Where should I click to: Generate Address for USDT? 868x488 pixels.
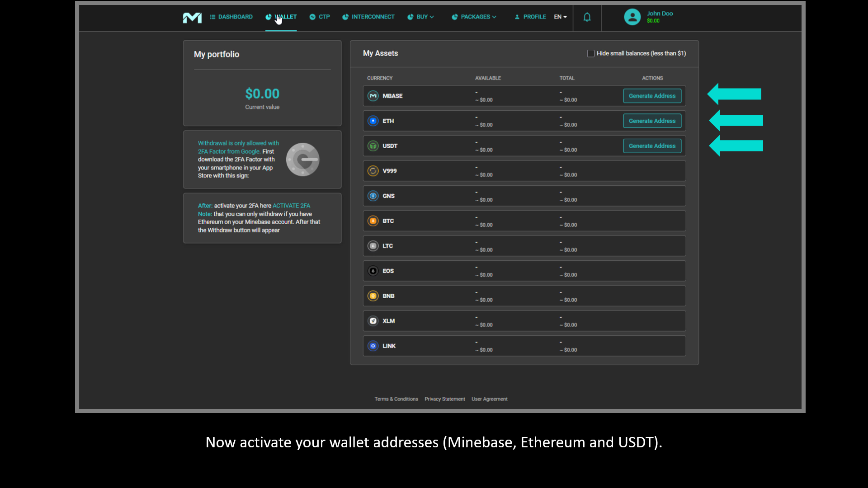[x=652, y=146]
